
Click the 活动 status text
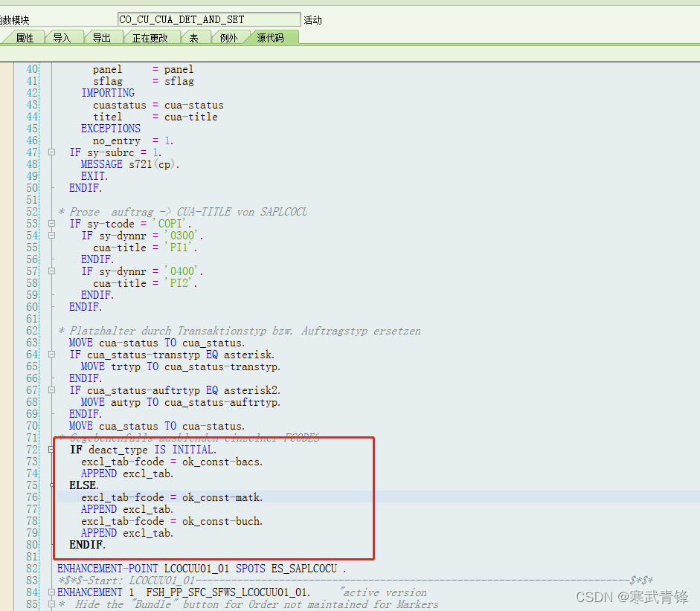[x=312, y=20]
